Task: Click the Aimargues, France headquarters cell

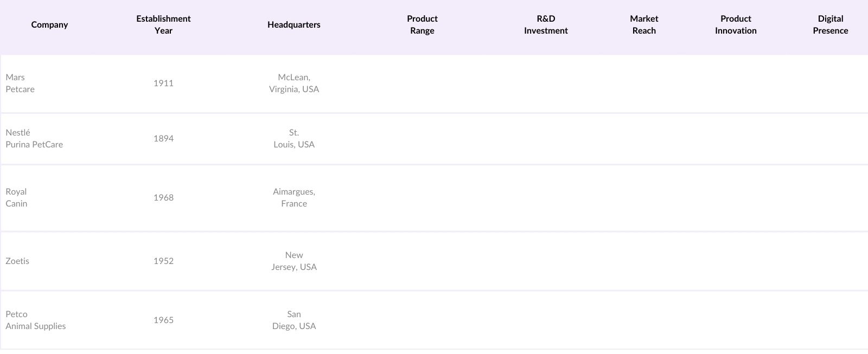Action: click(x=294, y=198)
